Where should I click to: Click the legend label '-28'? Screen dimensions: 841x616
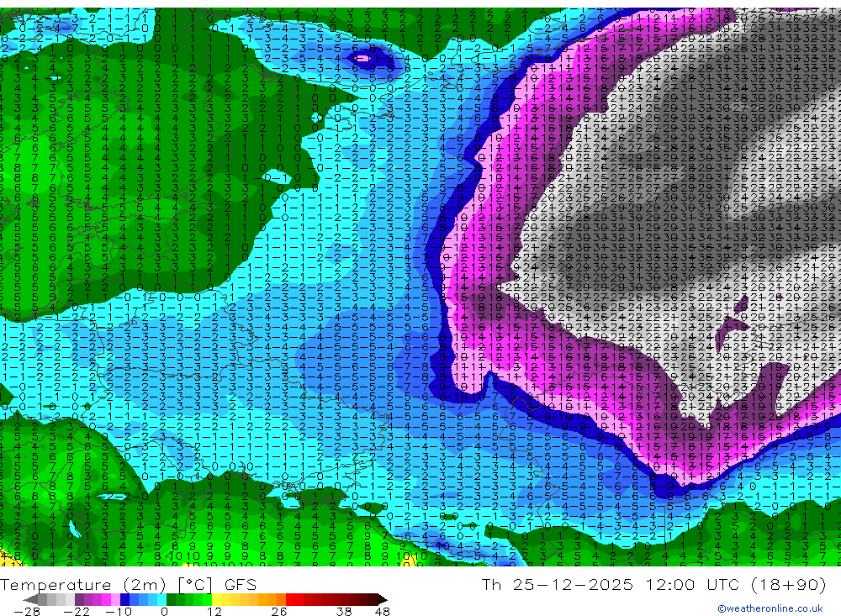click(27, 612)
